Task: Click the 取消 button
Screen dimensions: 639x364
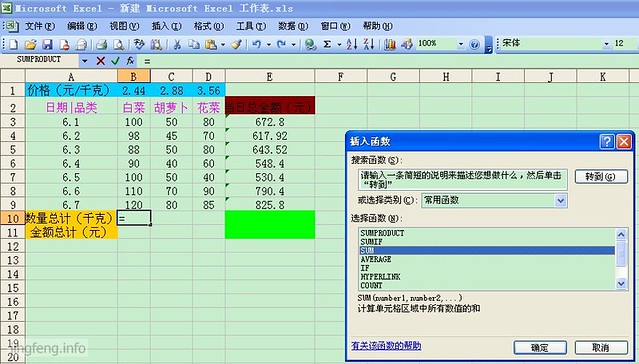Action: [601, 348]
